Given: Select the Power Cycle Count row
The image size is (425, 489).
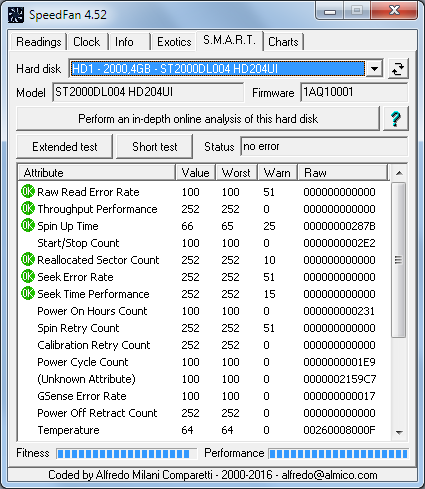Looking at the screenshot, I should (x=204, y=362).
